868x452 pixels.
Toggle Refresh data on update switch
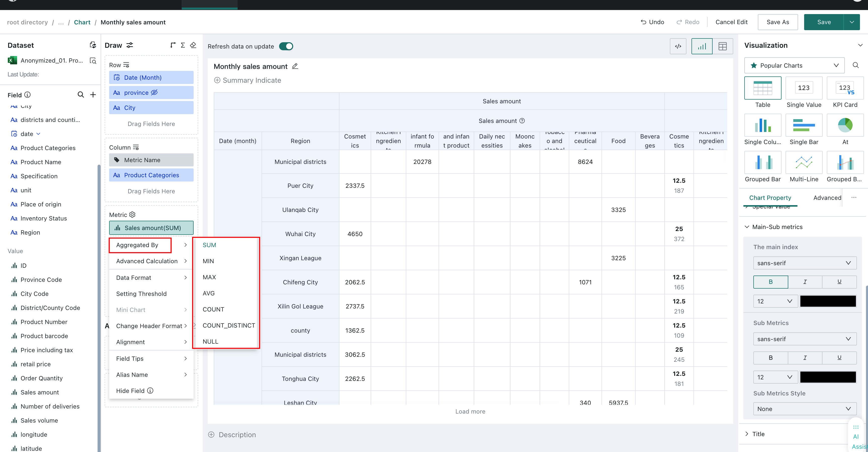click(286, 46)
